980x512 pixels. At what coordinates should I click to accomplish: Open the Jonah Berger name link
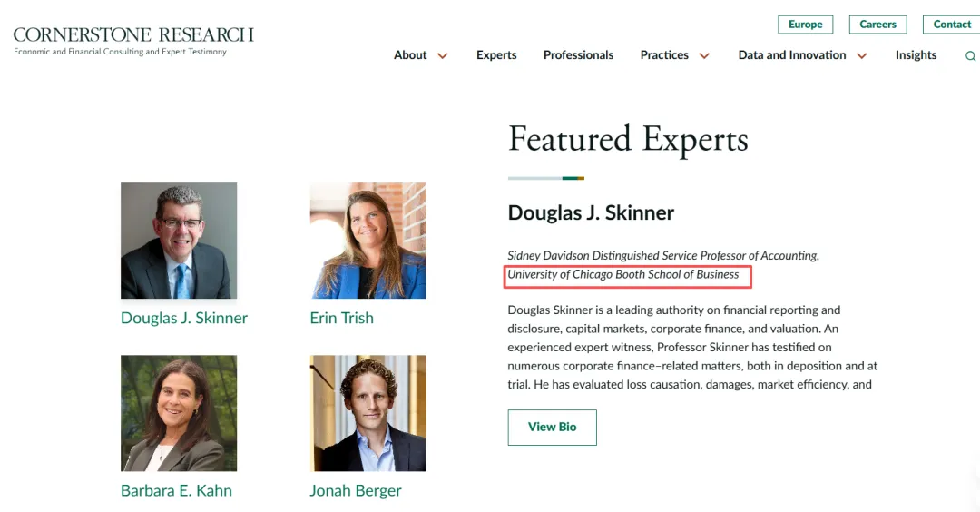point(356,491)
